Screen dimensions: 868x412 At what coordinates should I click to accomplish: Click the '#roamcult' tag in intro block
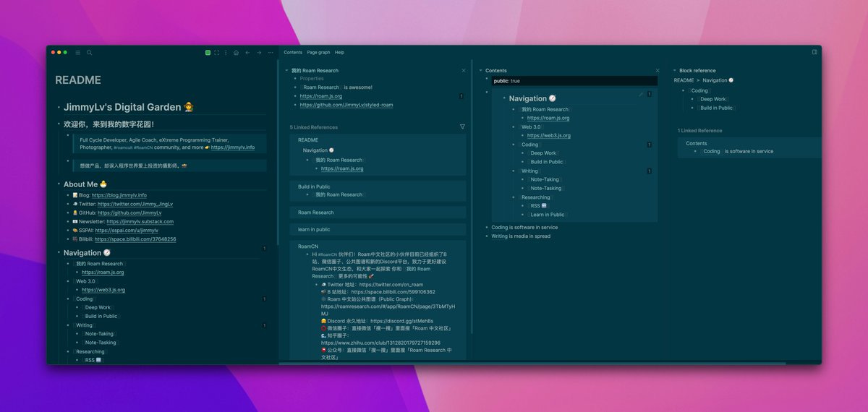click(x=123, y=147)
